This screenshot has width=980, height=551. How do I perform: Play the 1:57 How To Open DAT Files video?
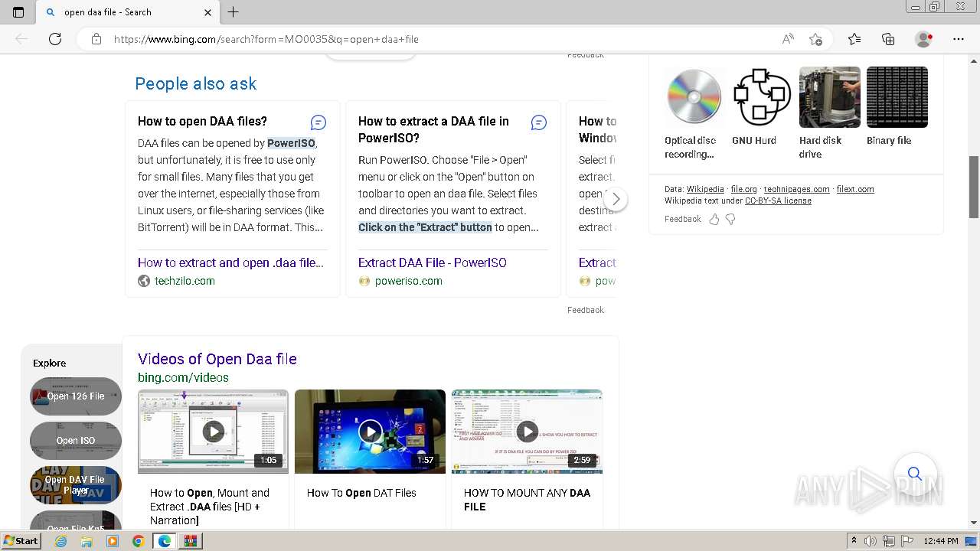point(371,432)
